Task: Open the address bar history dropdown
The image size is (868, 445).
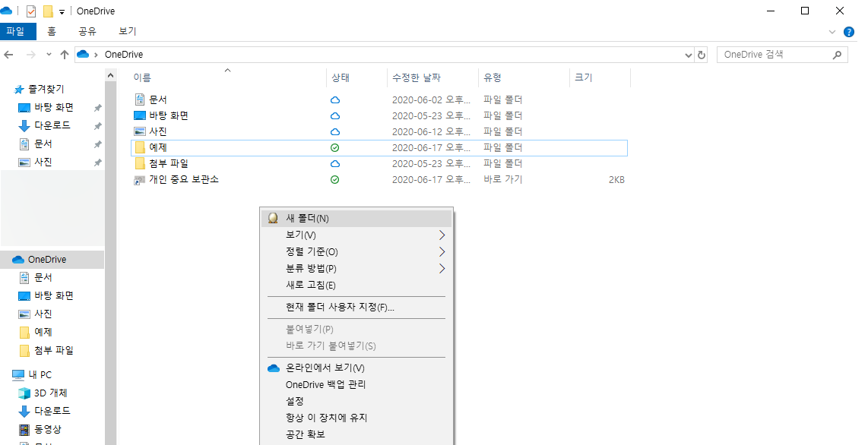Action: click(688, 55)
